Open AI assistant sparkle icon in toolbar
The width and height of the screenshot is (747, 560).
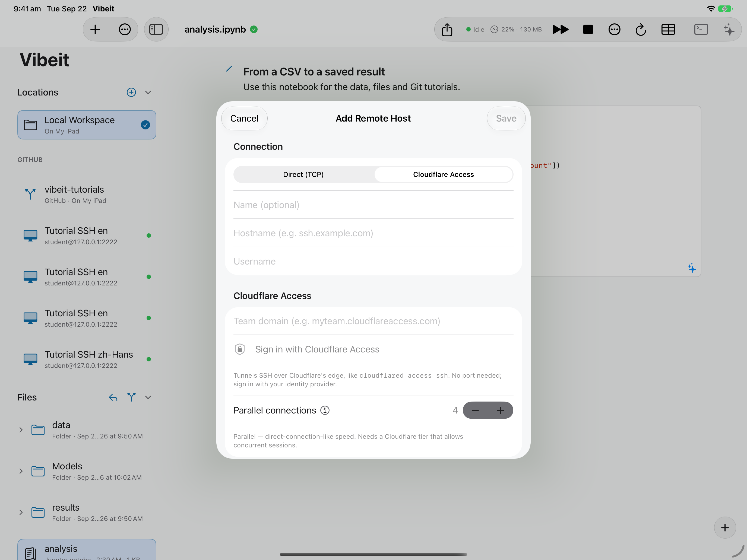729,29
